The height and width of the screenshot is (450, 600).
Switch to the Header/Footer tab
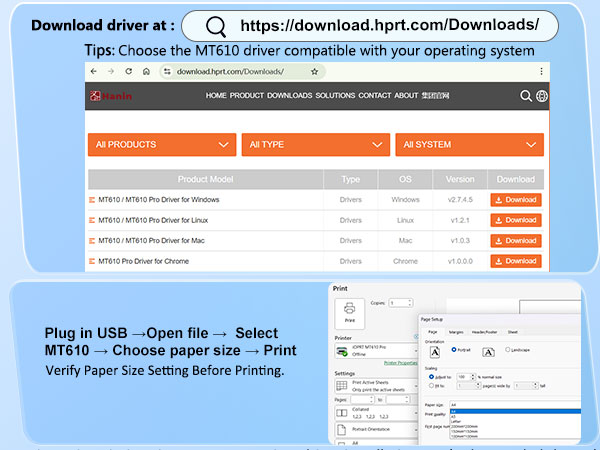click(484, 332)
